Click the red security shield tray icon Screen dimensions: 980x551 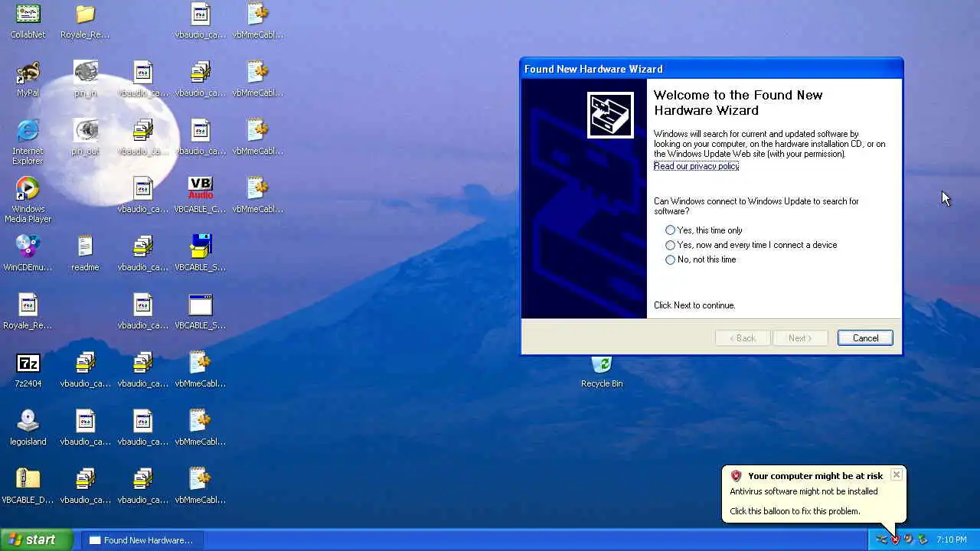895,540
